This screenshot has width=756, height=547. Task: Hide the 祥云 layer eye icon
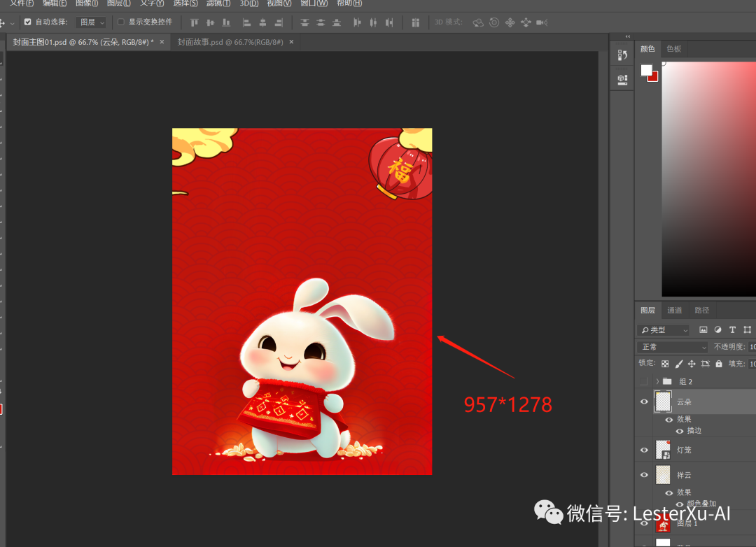[x=644, y=475]
